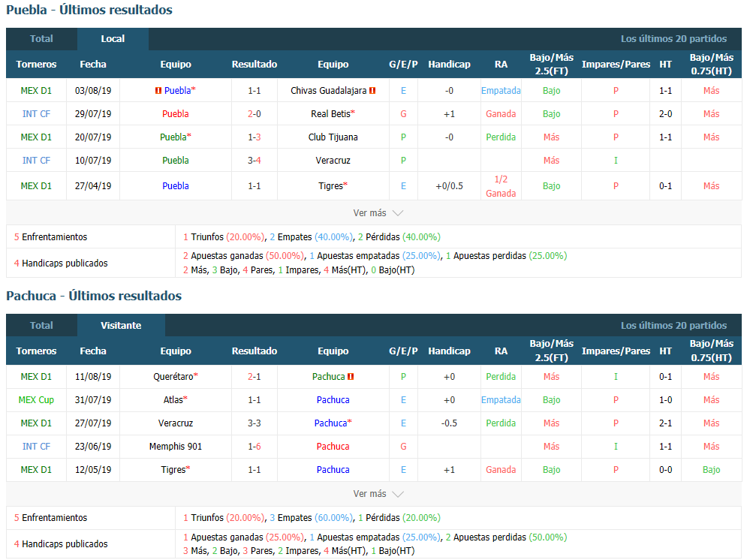
Task: Click the Resultado column header in Puebla table
Action: coord(255,64)
